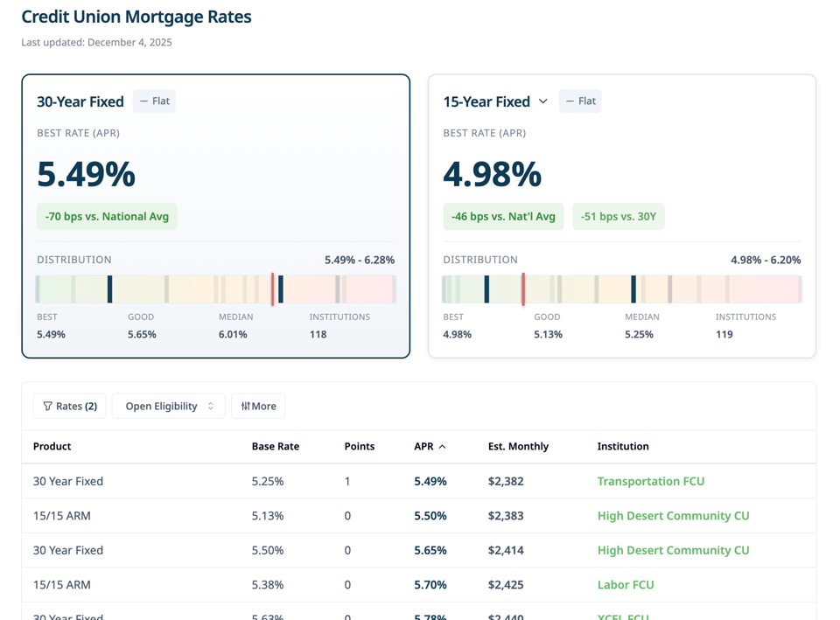
Task: Open Labor FCU institution link
Action: pos(625,584)
